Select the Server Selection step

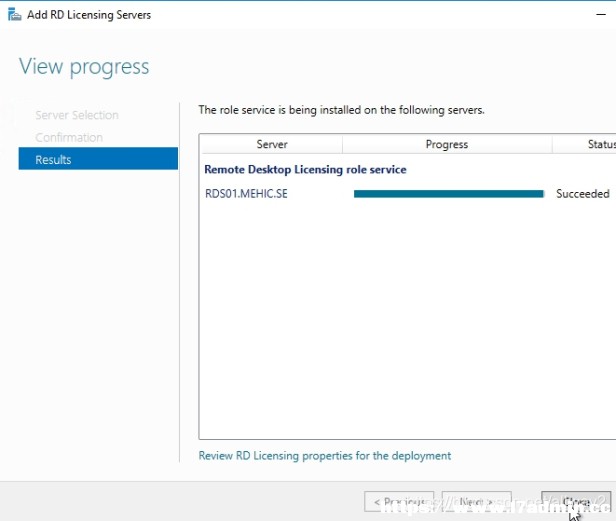[77, 115]
